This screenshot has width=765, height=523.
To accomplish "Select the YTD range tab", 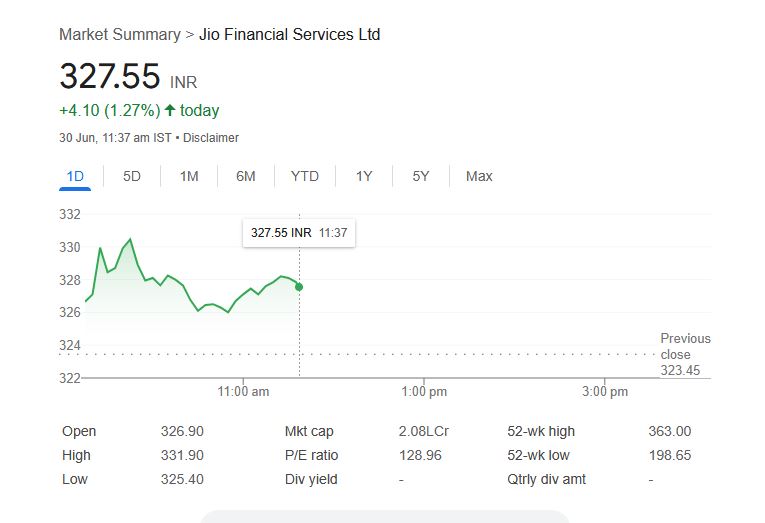I will pos(305,176).
